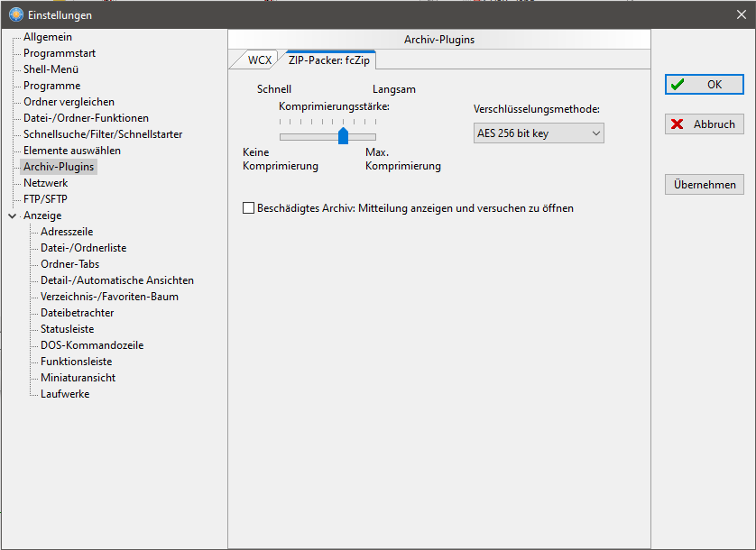This screenshot has width=756, height=550.
Task: Select Programmstart in the settings tree
Action: 60,53
